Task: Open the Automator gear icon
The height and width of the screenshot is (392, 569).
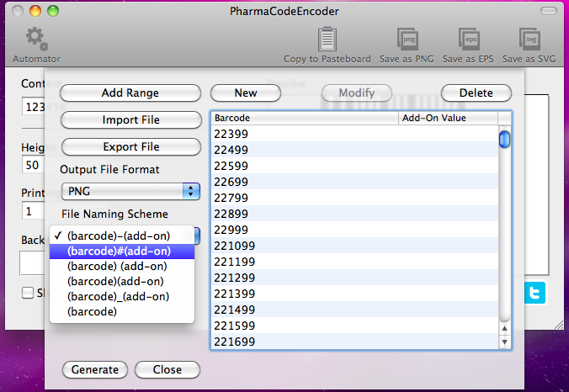Action: [37, 39]
